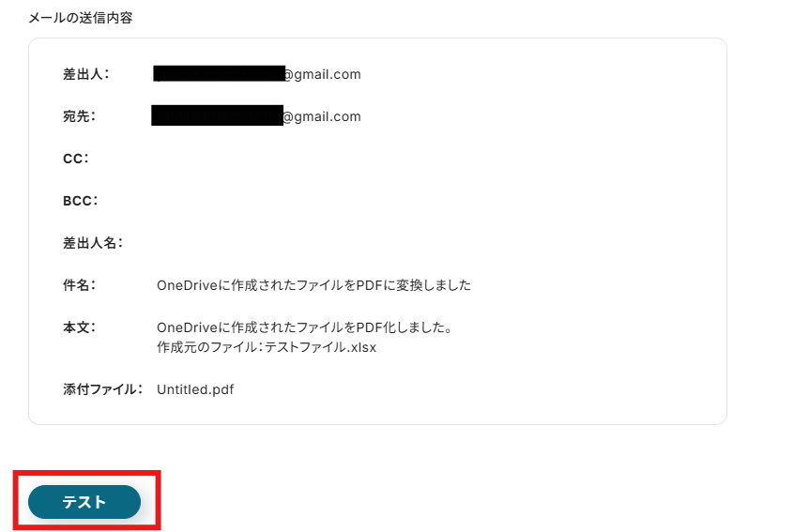Click the empty 差出人名 value area
Image resolution: width=794 pixels, height=532 pixels.
click(x=405, y=243)
